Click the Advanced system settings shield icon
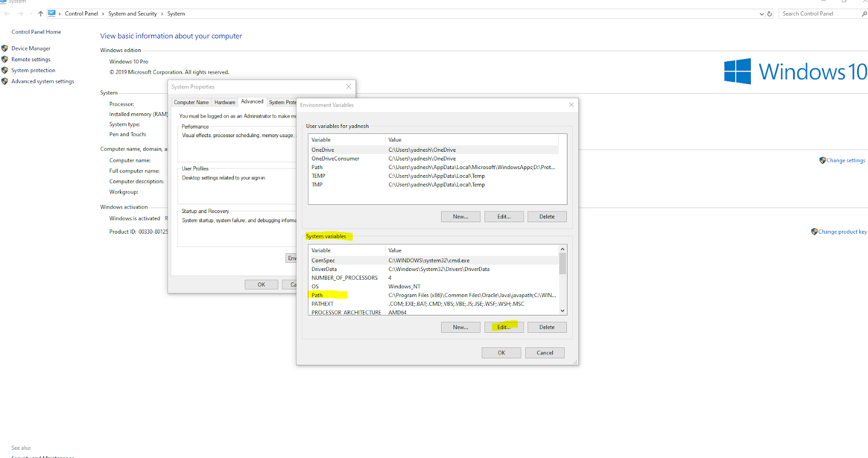Image resolution: width=868 pixels, height=458 pixels. [5, 81]
